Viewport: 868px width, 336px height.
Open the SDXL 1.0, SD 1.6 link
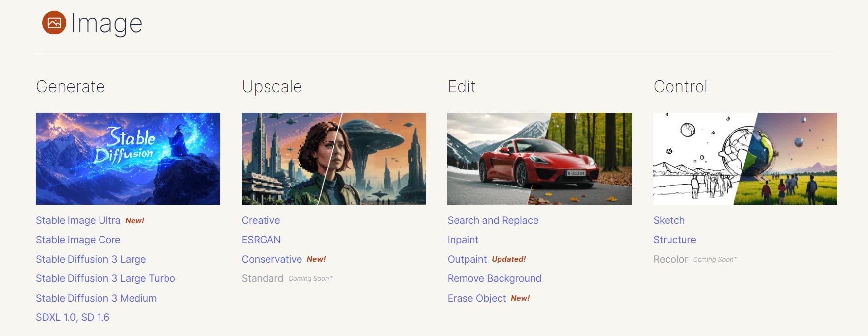pos(73,317)
